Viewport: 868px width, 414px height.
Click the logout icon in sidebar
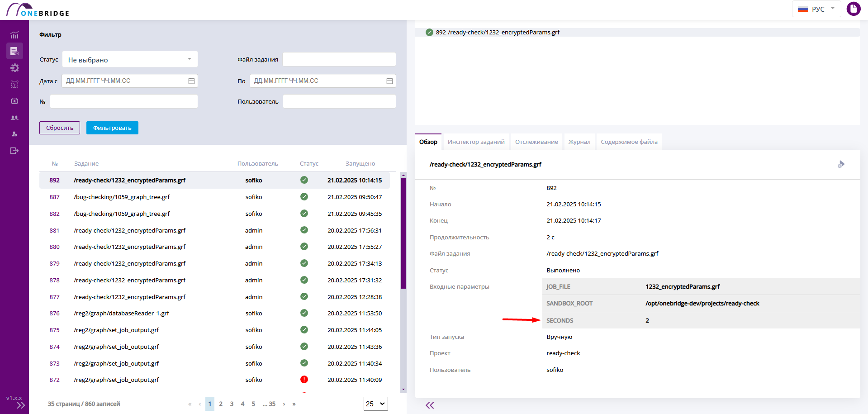[14, 151]
